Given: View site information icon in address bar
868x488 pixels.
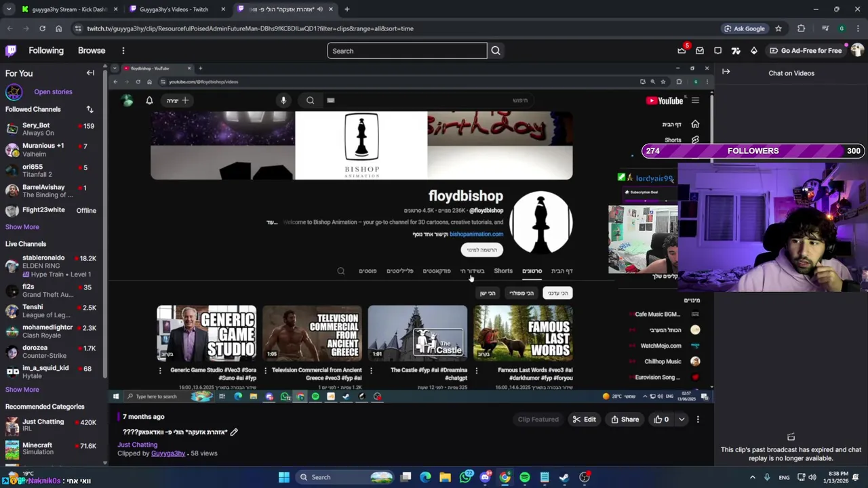Looking at the screenshot, I should point(78,28).
